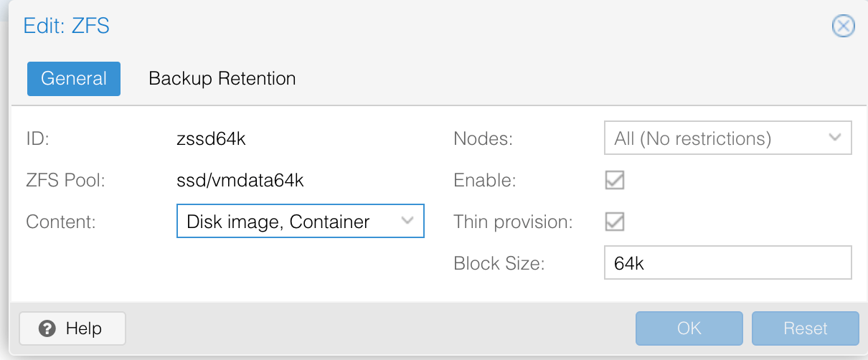868x360 pixels.
Task: Click the 'Thin provision:' label text
Action: 513,222
